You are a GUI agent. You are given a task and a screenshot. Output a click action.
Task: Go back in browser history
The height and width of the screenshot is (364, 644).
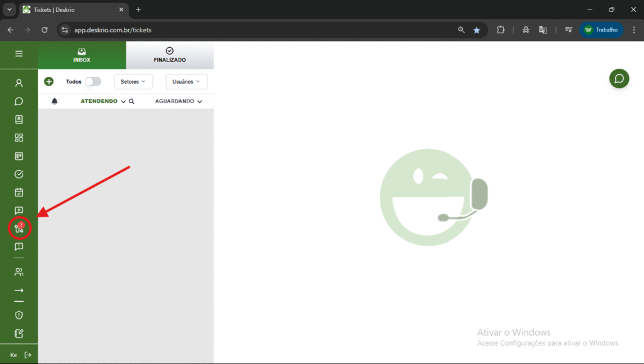coord(11,30)
